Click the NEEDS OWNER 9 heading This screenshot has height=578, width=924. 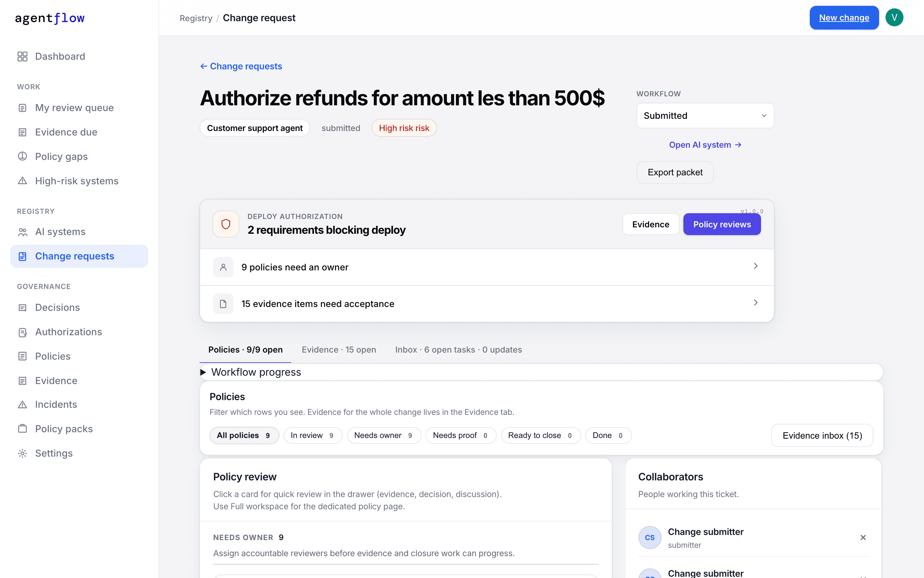pyautogui.click(x=248, y=538)
